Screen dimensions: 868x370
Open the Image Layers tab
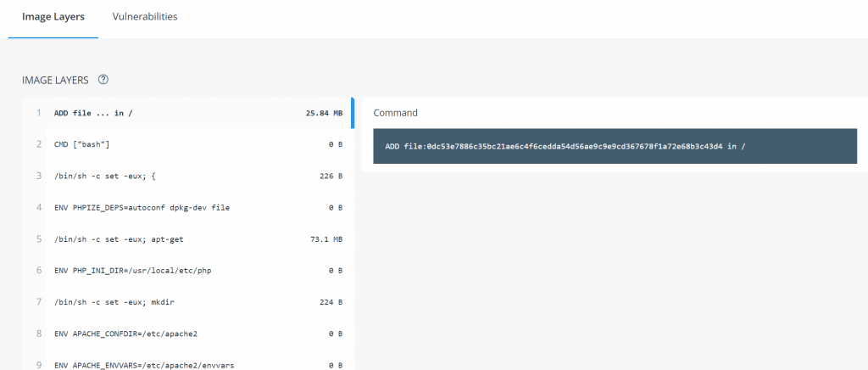53,17
